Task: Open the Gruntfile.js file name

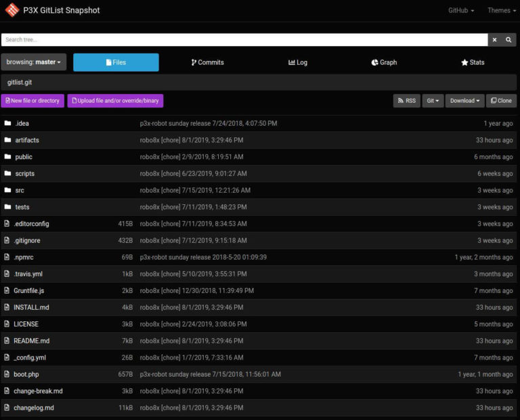Action: point(29,291)
